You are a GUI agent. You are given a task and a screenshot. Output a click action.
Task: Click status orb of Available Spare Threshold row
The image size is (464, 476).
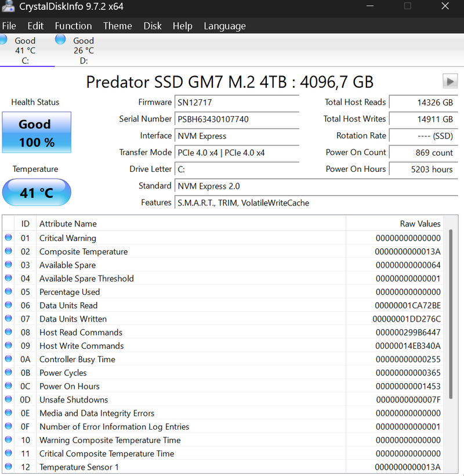9,278
